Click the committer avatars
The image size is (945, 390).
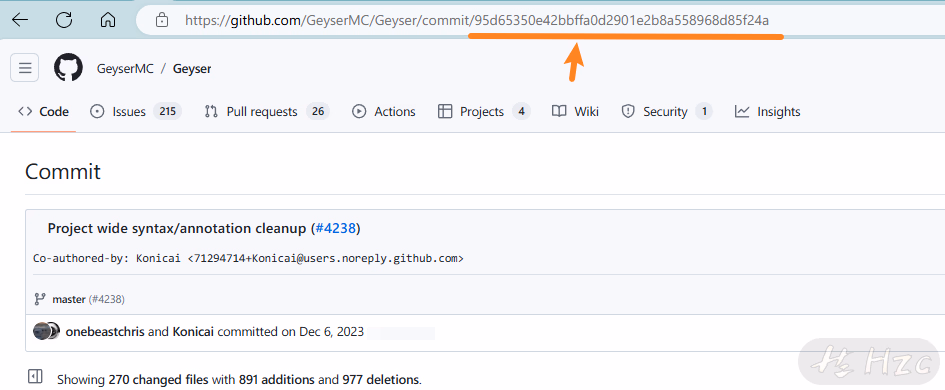coord(46,331)
